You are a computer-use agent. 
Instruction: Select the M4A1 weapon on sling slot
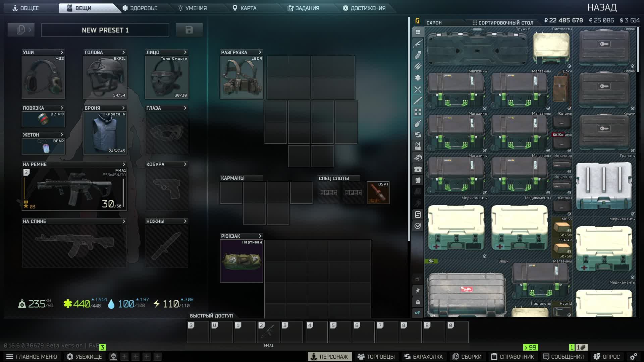click(74, 189)
